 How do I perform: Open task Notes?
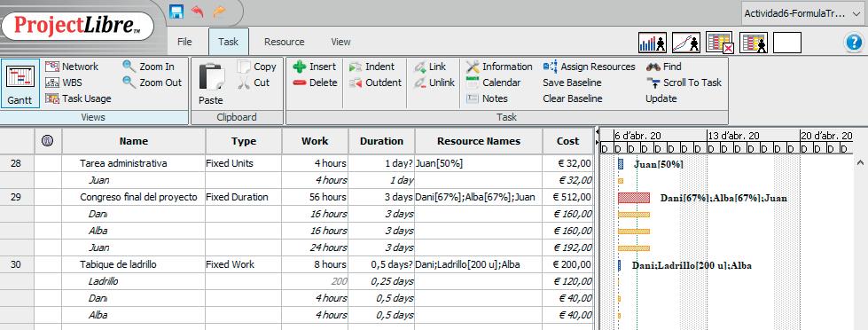pyautogui.click(x=487, y=98)
